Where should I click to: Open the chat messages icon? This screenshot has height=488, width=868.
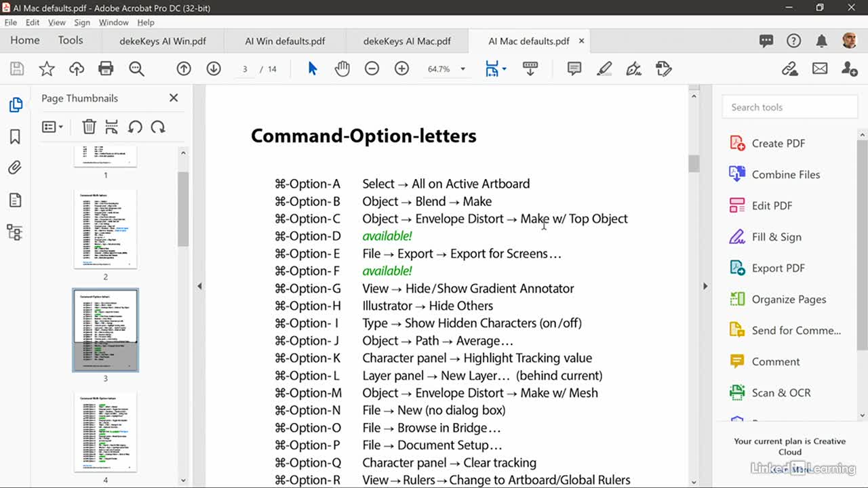[766, 41]
